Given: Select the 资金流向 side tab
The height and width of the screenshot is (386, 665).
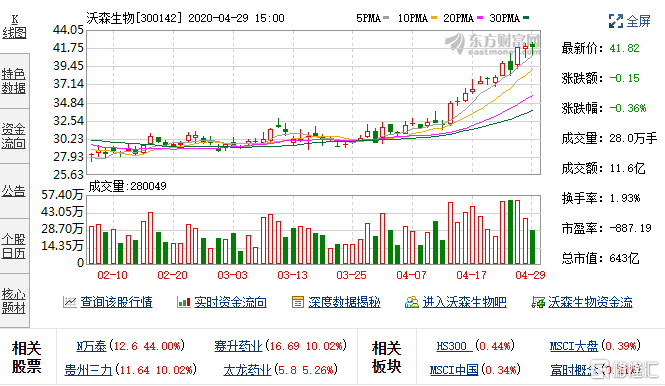Looking at the screenshot, I should pos(14,136).
